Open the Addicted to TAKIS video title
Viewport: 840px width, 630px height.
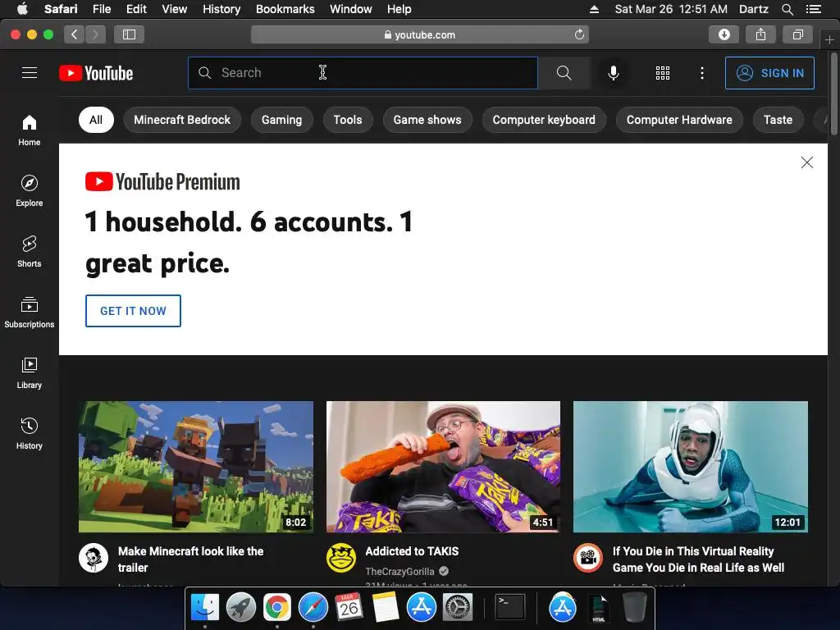[x=412, y=551]
